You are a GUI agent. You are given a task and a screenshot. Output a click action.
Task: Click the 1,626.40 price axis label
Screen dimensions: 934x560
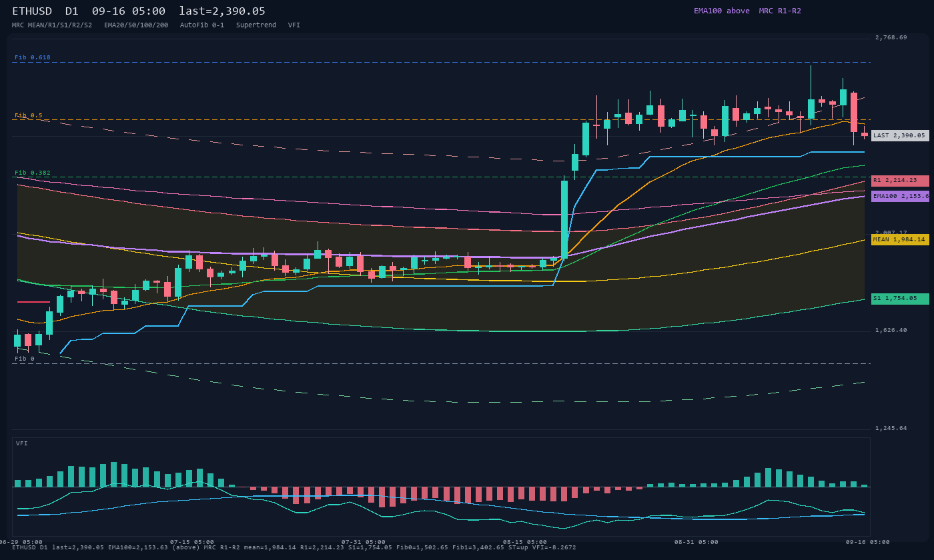click(x=891, y=330)
